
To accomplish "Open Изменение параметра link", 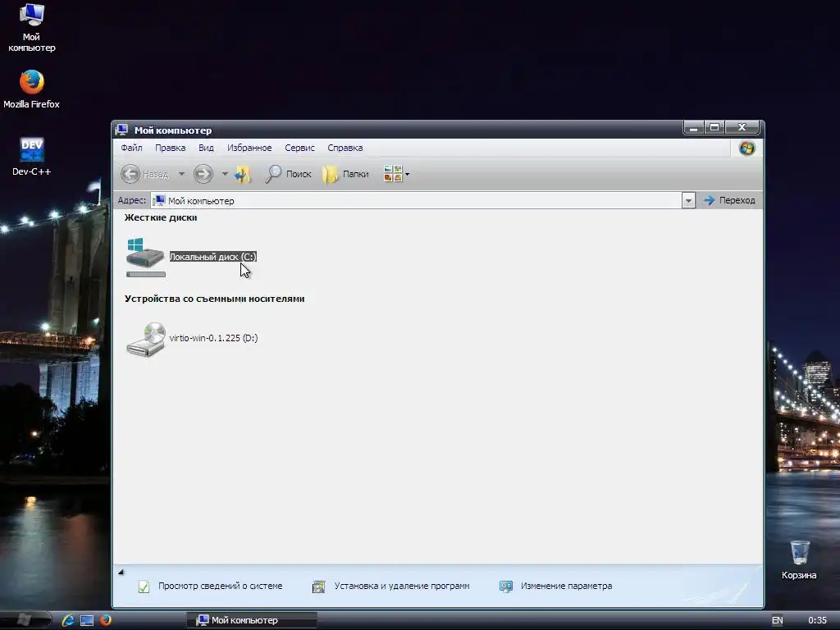I will (x=566, y=586).
